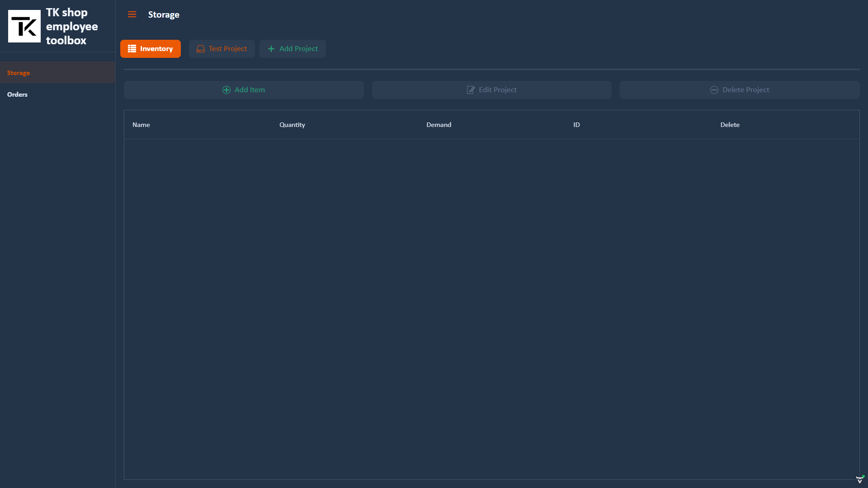
Task: Open the Test Project tab
Action: (x=222, y=48)
